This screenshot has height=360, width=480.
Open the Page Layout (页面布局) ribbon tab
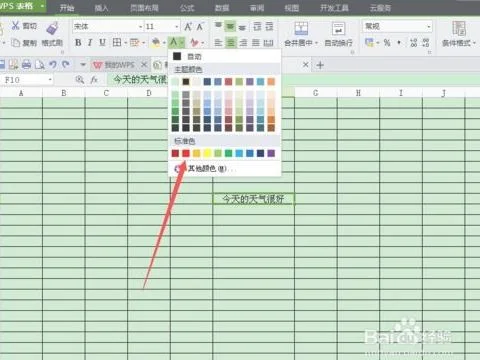click(x=144, y=8)
